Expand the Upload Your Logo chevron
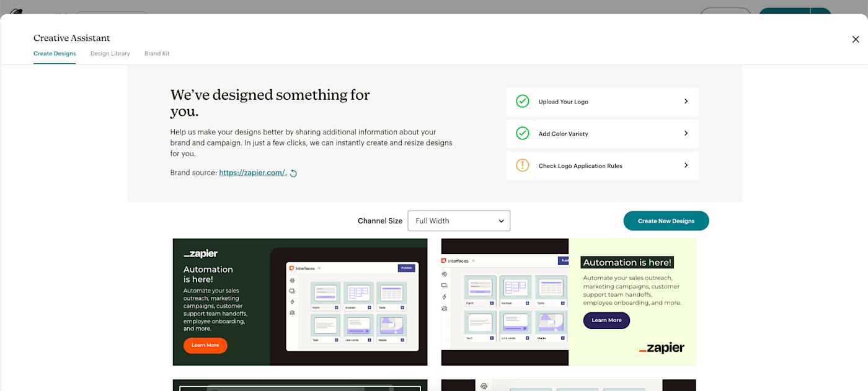The height and width of the screenshot is (391, 868). [x=686, y=101]
